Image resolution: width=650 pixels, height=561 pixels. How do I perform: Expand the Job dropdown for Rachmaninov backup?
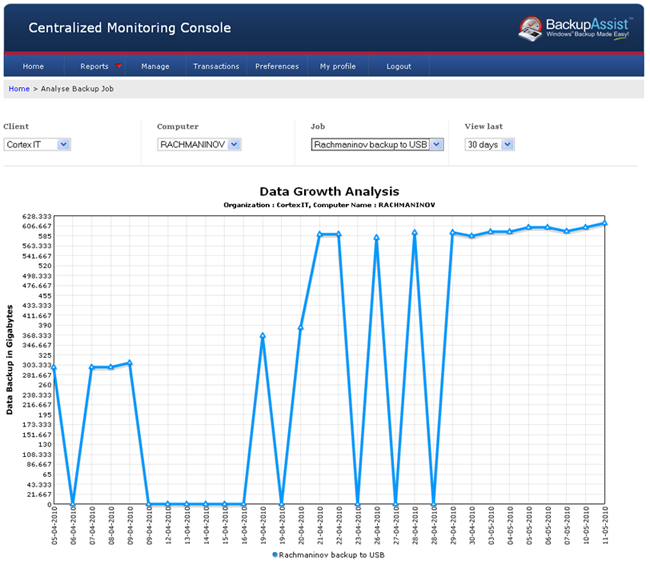(x=377, y=144)
